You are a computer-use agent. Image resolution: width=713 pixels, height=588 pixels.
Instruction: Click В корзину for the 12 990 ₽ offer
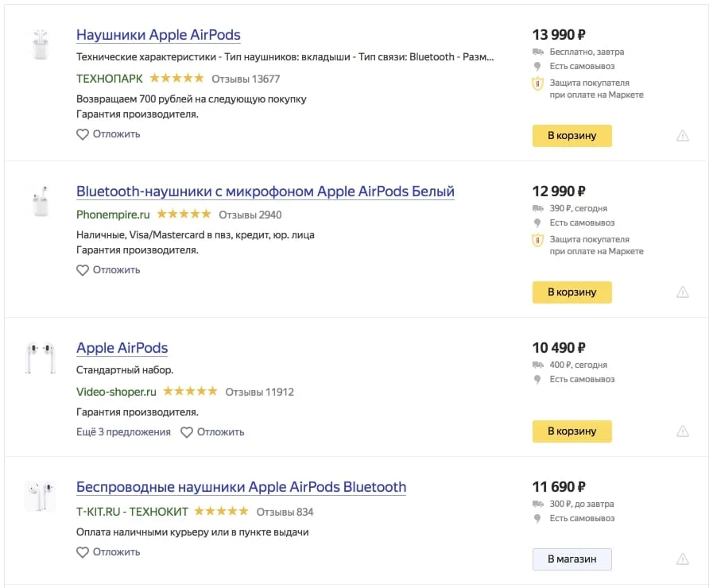pos(572,292)
